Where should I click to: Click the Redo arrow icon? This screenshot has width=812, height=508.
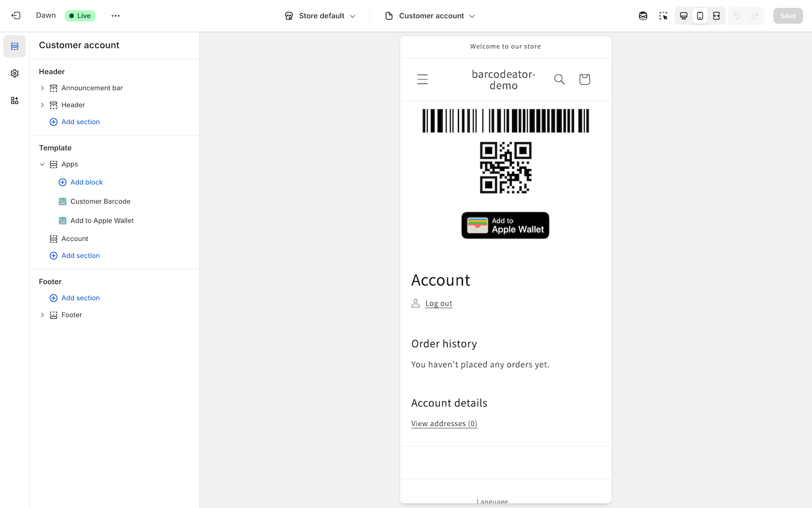point(756,15)
